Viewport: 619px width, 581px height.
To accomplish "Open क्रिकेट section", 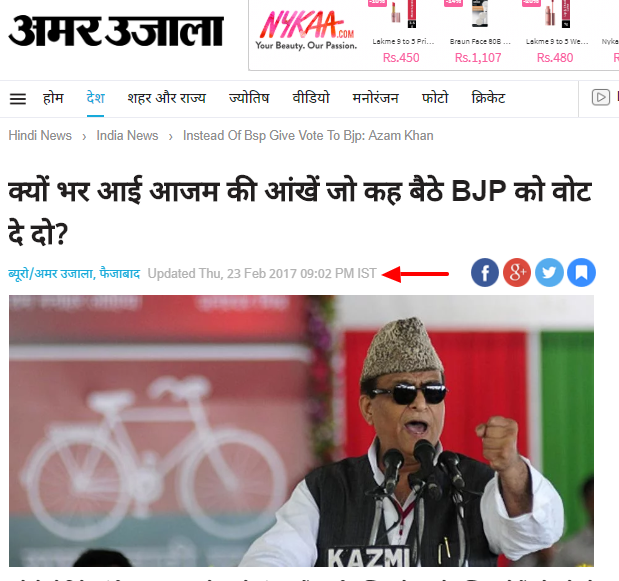I will [x=488, y=98].
